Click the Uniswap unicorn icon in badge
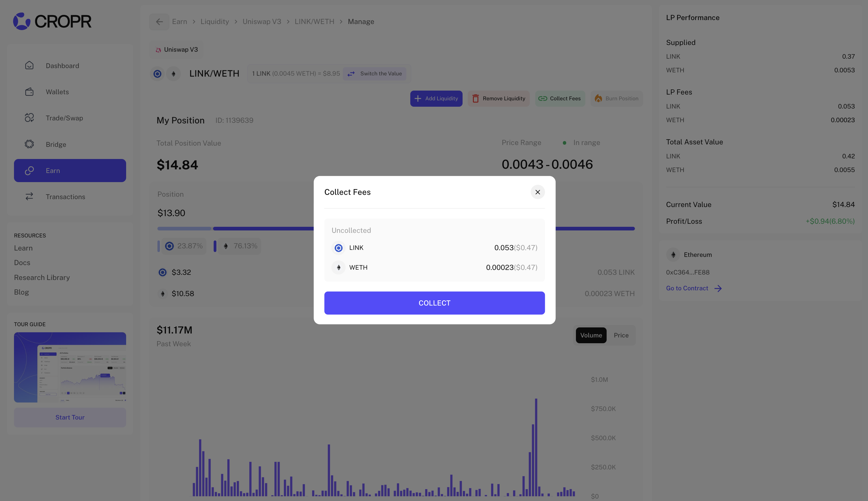This screenshot has height=501, width=868. point(158,50)
